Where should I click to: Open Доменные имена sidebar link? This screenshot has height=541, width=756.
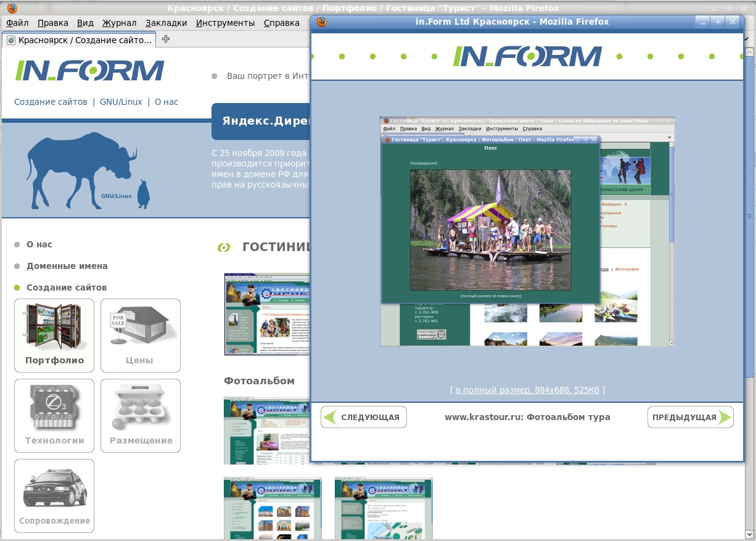(x=67, y=266)
